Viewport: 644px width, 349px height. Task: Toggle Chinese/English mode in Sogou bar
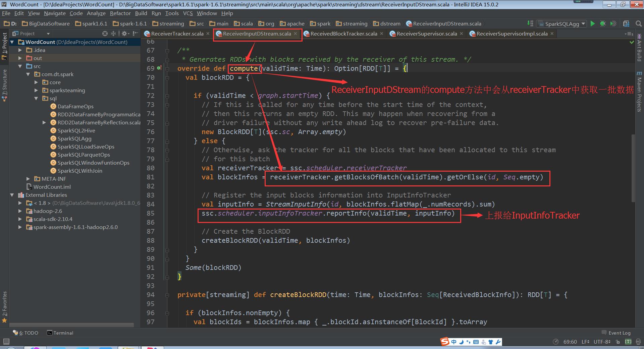coord(454,342)
